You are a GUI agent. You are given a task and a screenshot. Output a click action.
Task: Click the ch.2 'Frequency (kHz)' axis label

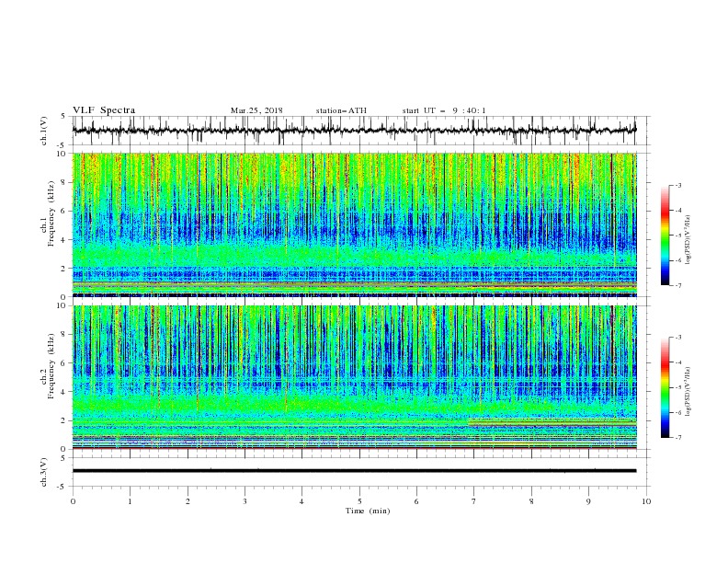(51, 366)
